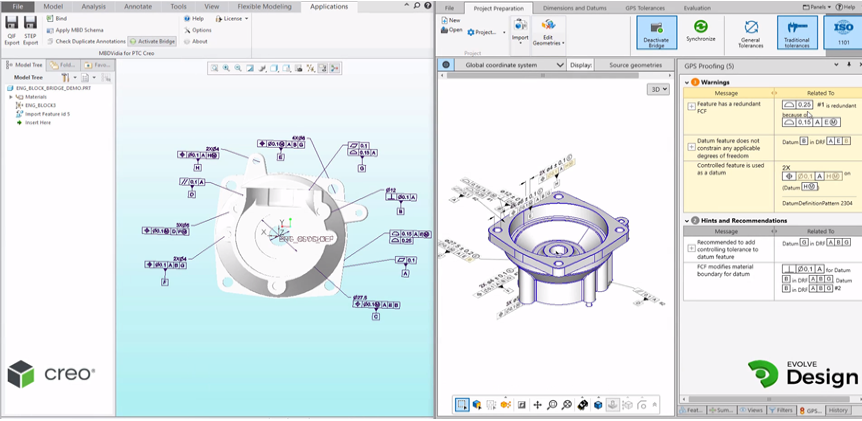Image resolution: width=862 pixels, height=421 pixels.
Task: Open the Project settings dropdown
Action: [487, 32]
